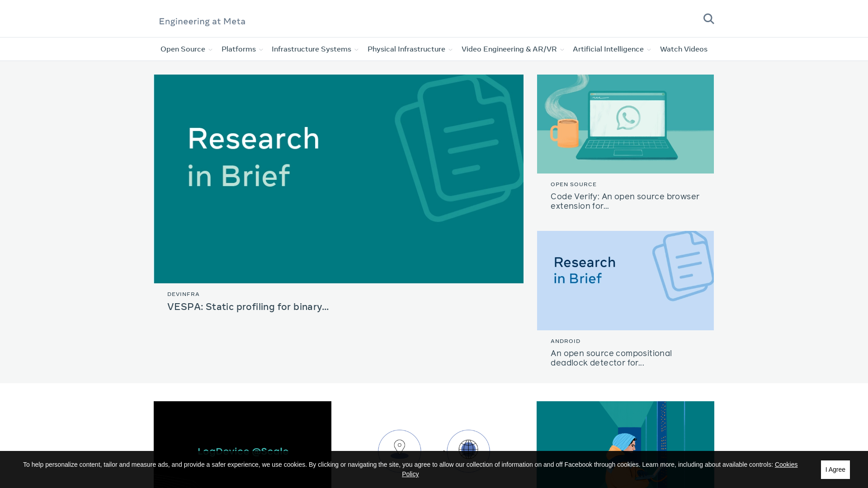
Task: Open the large teal Research in Brief image
Action: click(339, 179)
